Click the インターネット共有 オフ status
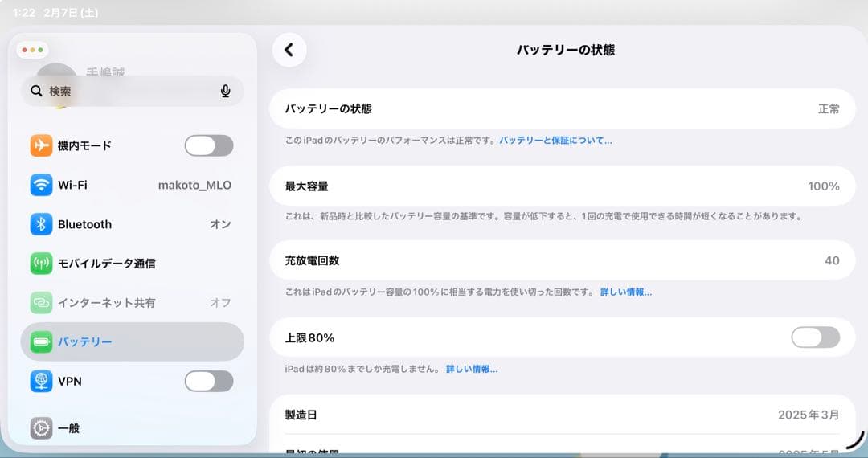Image resolution: width=868 pixels, height=458 pixels. tap(220, 303)
